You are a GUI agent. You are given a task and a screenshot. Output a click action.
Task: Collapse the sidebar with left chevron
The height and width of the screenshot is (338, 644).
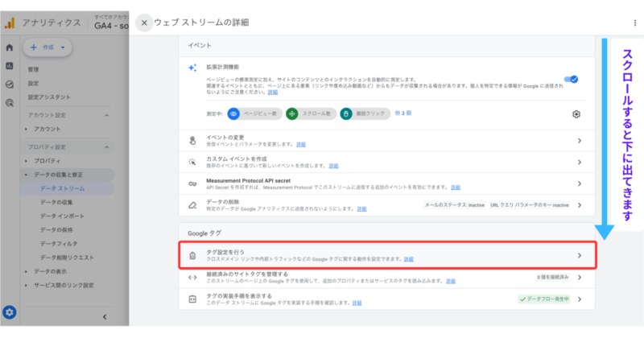pos(105,316)
